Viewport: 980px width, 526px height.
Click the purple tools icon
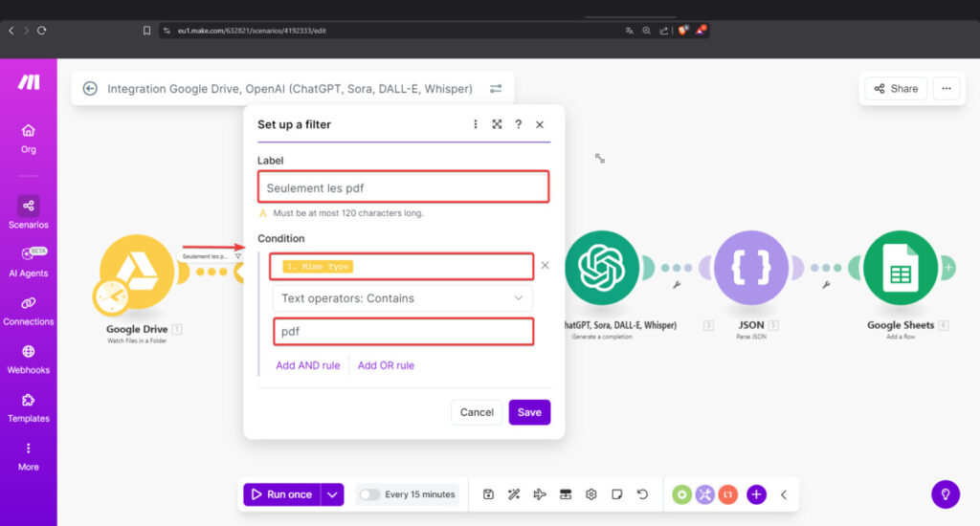point(705,494)
